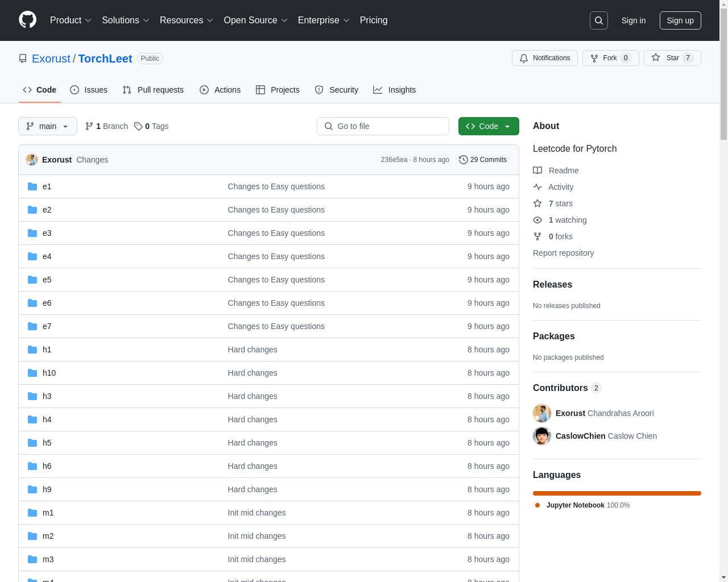This screenshot has height=582, width=728.
Task: Click the m2 folder icon
Action: pyautogui.click(x=32, y=536)
